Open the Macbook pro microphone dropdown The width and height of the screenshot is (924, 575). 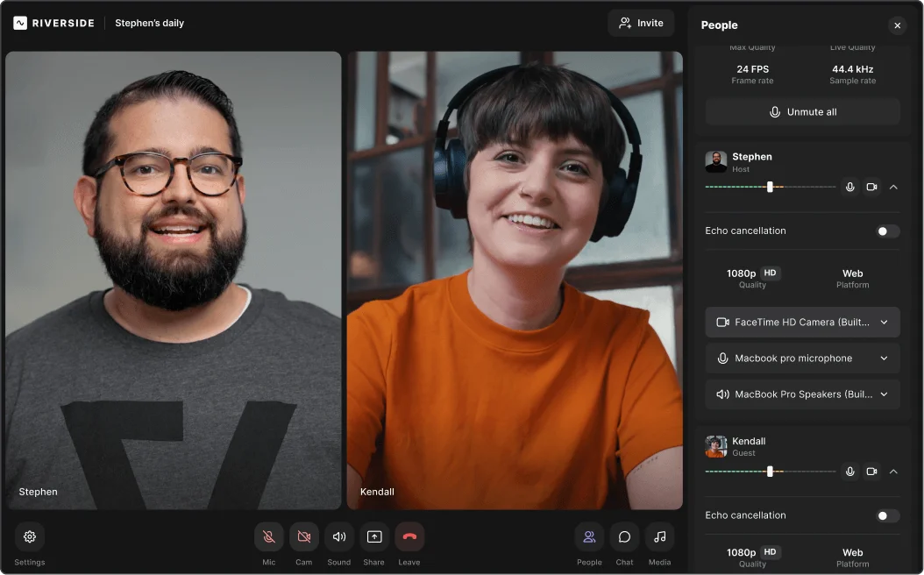(802, 358)
